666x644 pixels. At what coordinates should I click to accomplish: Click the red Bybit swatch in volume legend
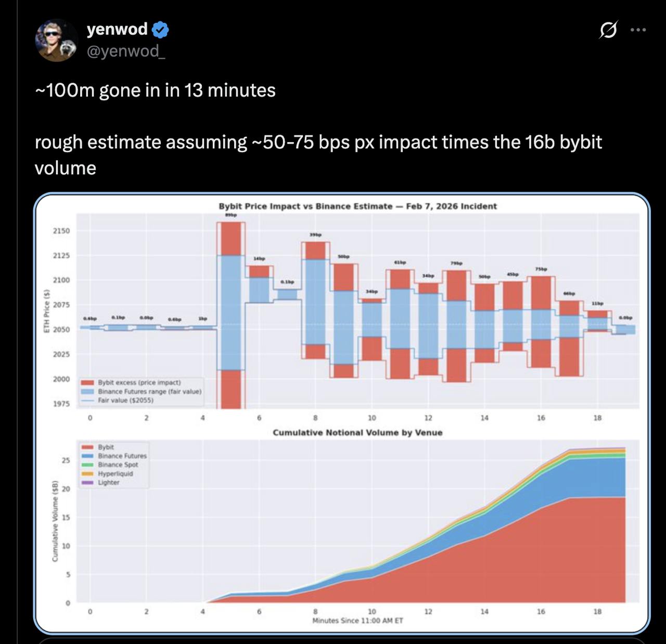point(87,447)
